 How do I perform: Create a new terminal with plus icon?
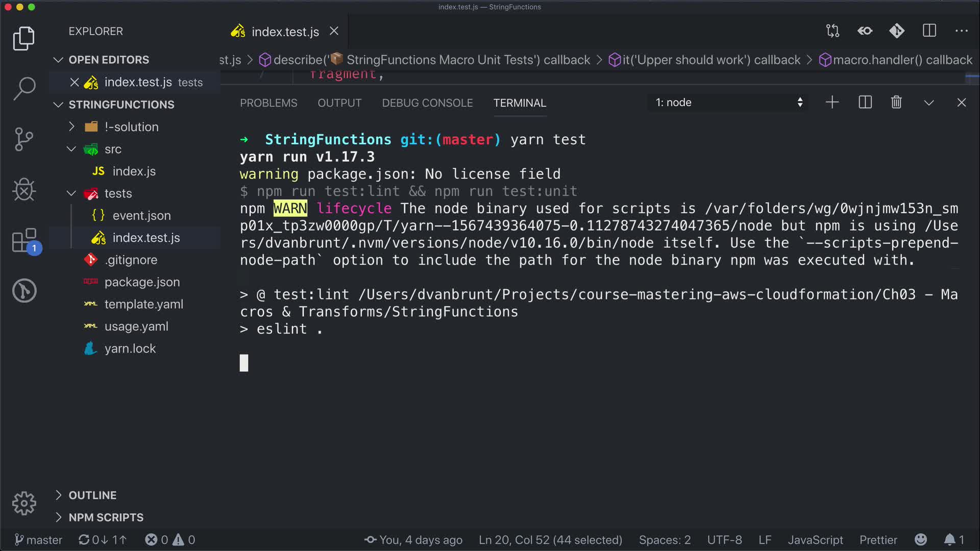click(832, 103)
